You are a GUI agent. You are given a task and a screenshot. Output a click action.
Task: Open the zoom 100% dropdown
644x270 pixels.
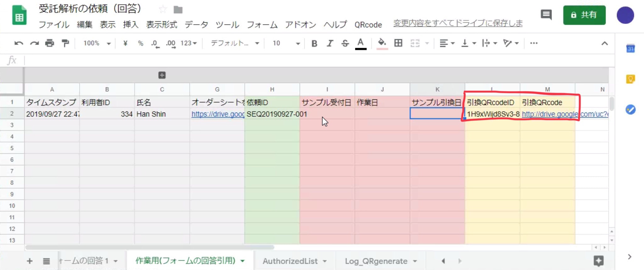pyautogui.click(x=97, y=43)
